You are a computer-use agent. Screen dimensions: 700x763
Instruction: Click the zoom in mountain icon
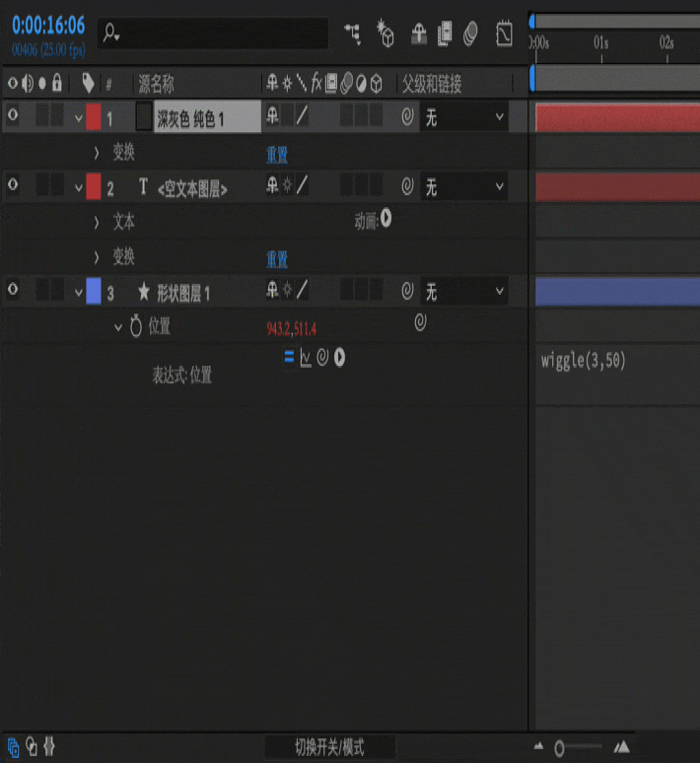click(x=622, y=746)
